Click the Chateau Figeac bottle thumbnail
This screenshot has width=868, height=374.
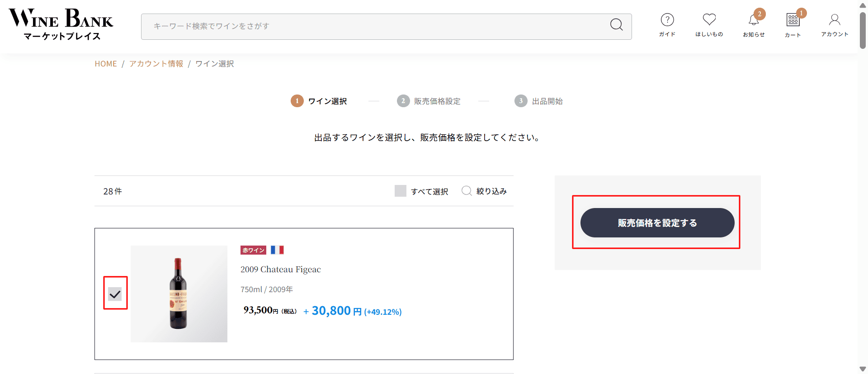tap(179, 294)
